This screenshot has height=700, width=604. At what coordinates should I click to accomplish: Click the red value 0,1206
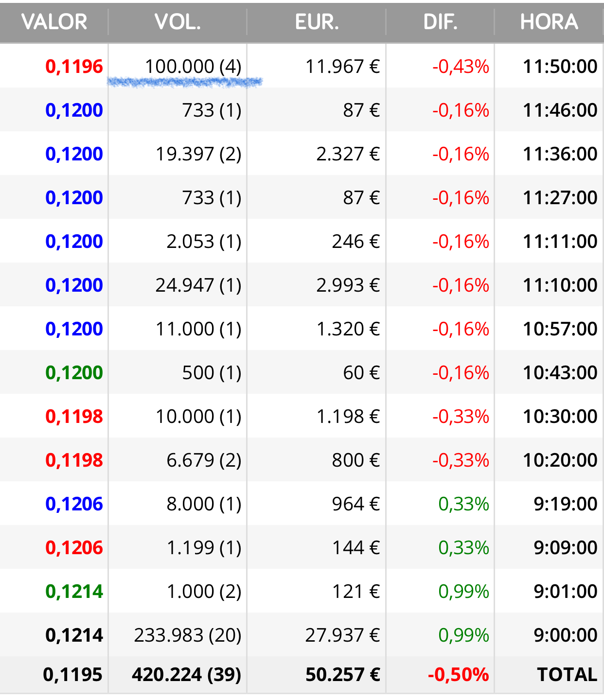click(x=74, y=548)
